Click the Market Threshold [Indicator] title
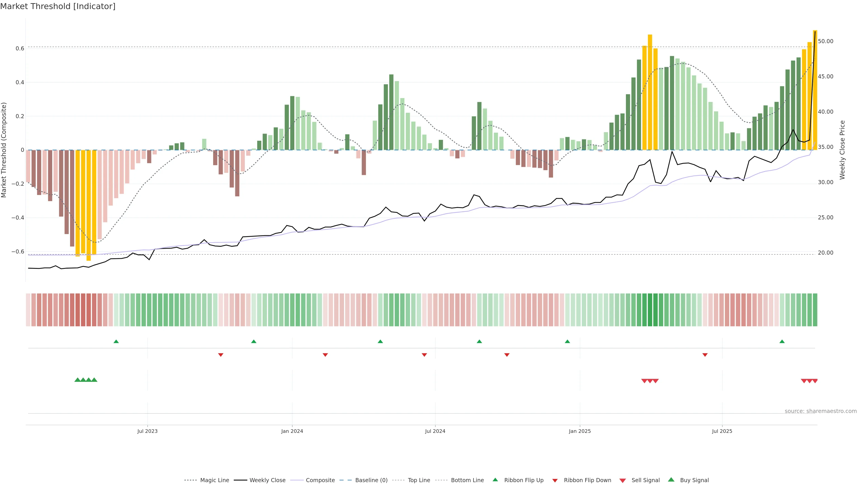The width and height of the screenshot is (868, 488). pos(58,6)
